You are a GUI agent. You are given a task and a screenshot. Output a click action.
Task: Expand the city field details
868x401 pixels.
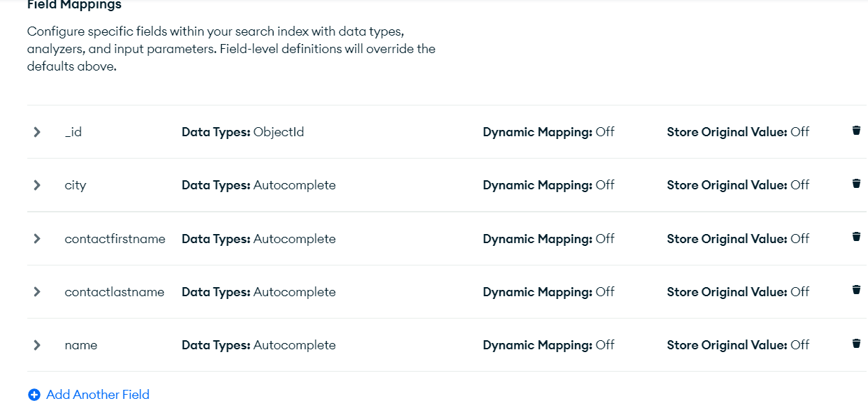pyautogui.click(x=37, y=185)
